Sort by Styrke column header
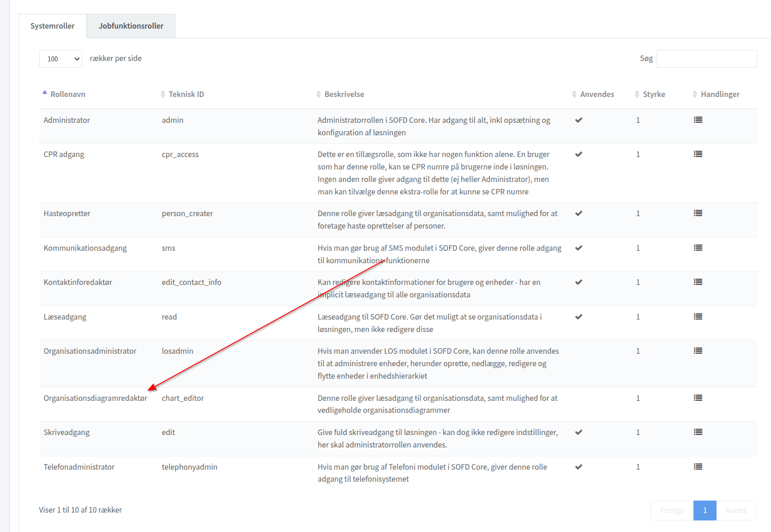The width and height of the screenshot is (771, 532). tap(653, 94)
